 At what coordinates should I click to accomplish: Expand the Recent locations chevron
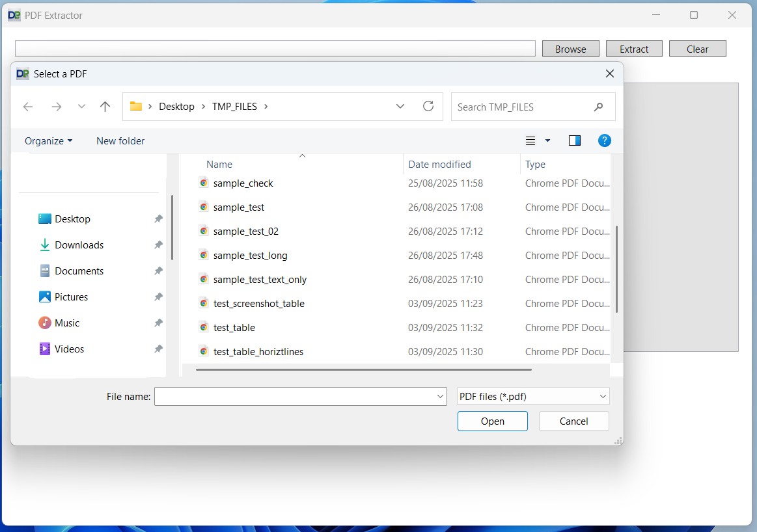[81, 107]
